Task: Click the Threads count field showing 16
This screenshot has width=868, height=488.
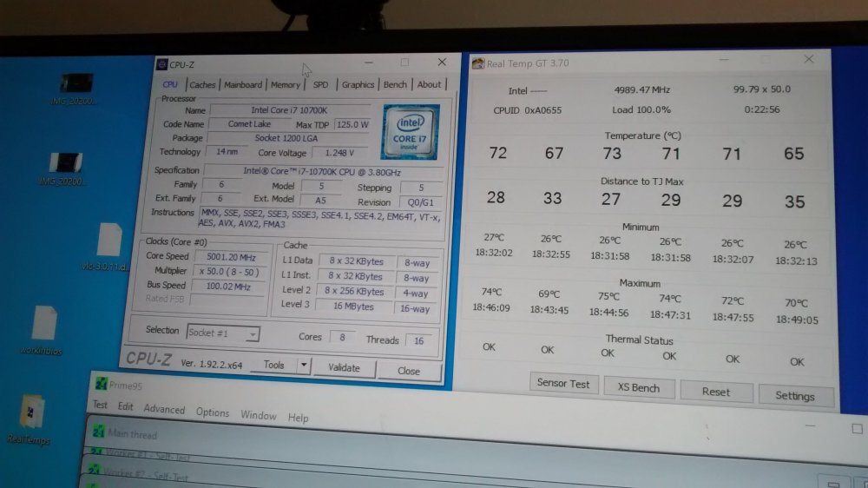Action: 419,340
